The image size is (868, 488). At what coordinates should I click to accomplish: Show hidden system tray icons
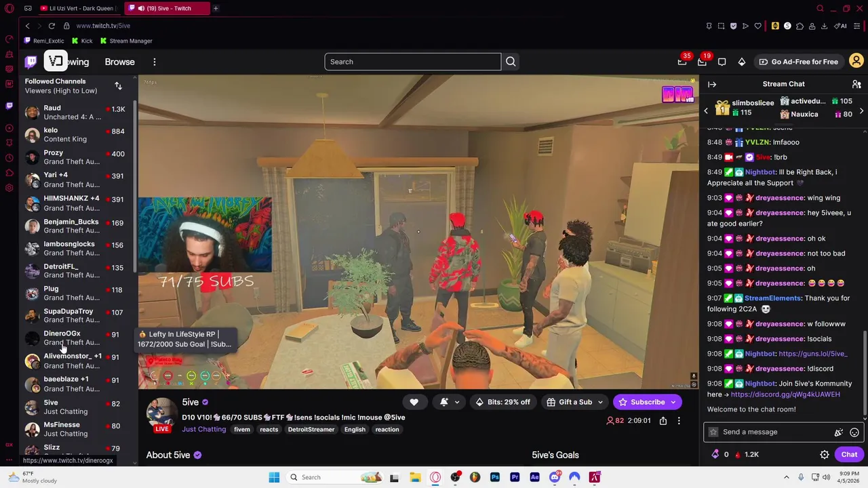pos(787,477)
